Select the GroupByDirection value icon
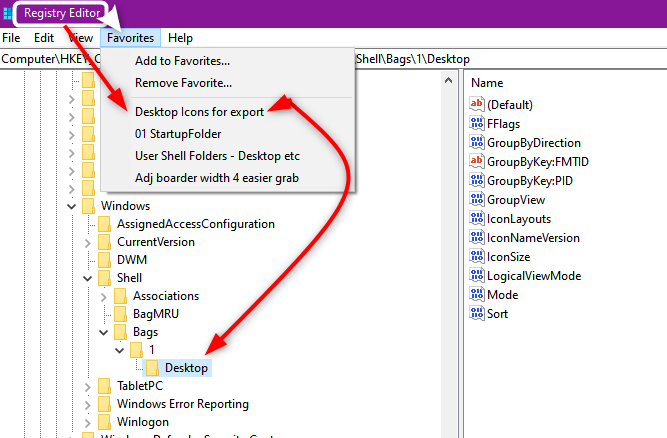667x438 pixels. 477,142
